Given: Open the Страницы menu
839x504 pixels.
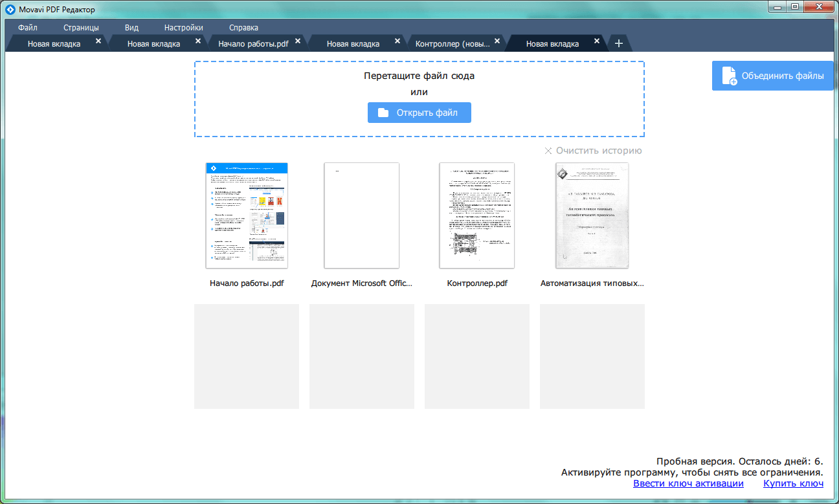Looking at the screenshot, I should pyautogui.click(x=81, y=28).
